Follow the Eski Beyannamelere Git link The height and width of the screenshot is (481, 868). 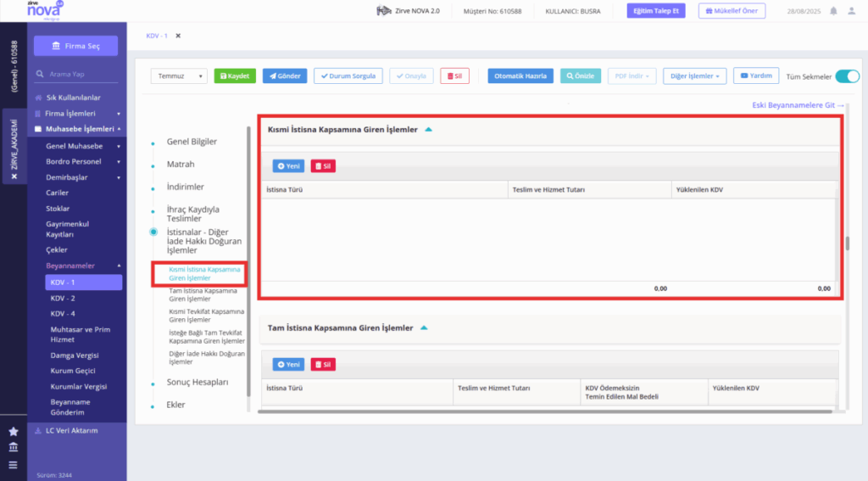pyautogui.click(x=798, y=104)
